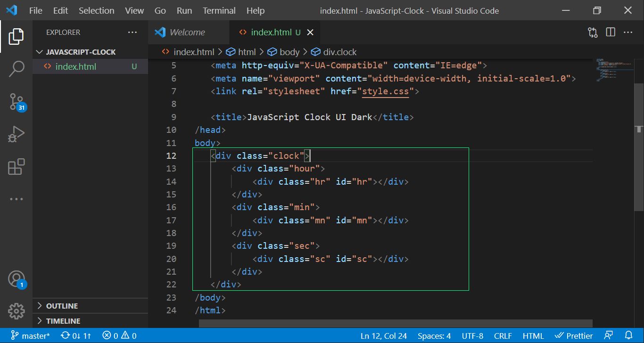Open the Terminal menu
The width and height of the screenshot is (644, 343).
coord(220,10)
